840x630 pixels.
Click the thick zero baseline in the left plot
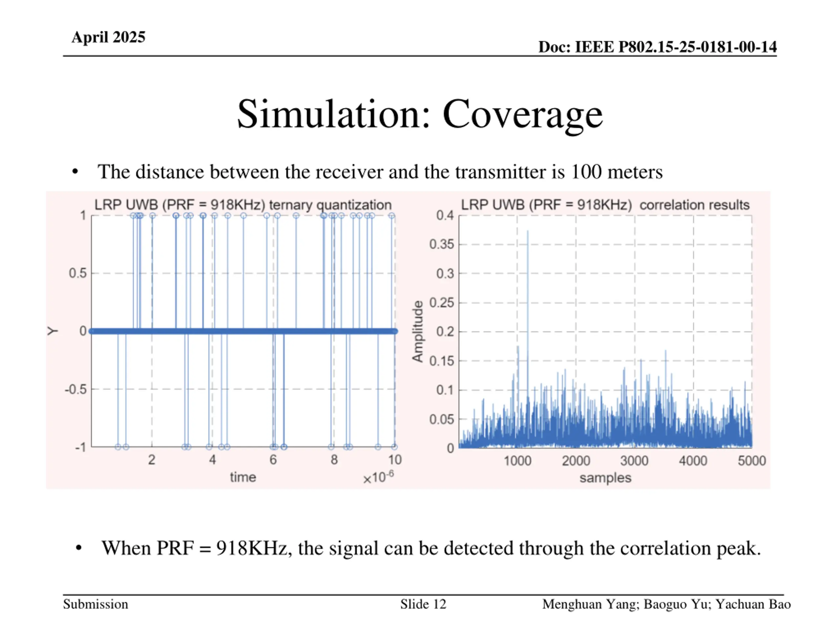[243, 331]
